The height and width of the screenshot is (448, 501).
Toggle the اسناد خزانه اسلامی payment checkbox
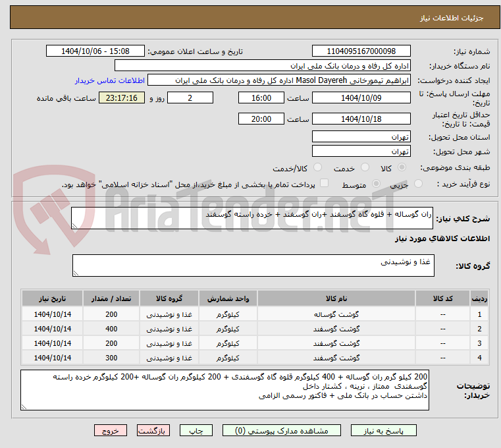324,183
